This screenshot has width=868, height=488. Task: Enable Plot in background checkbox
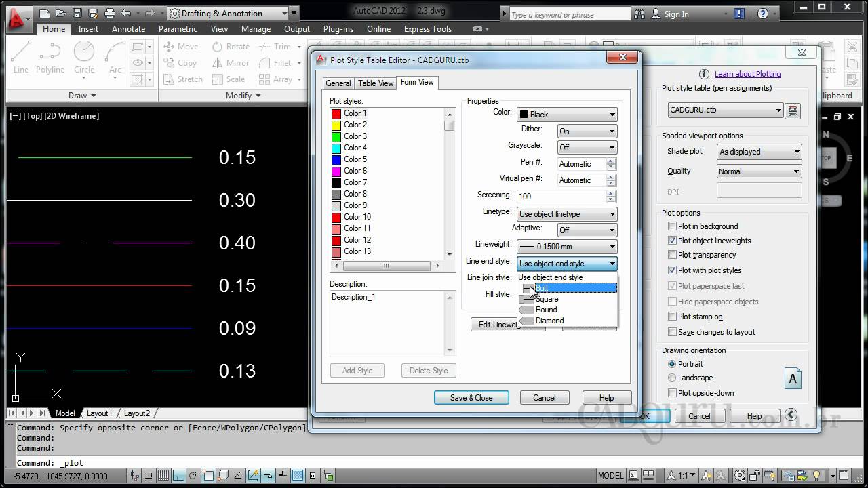click(x=673, y=226)
